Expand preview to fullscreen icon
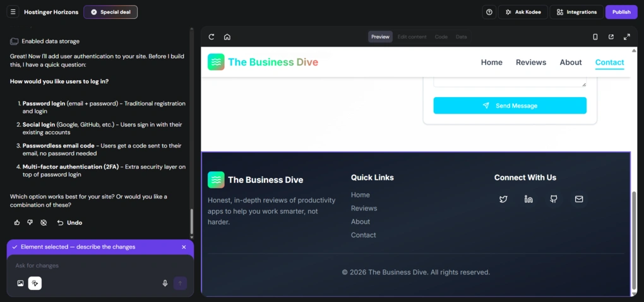 [627, 37]
